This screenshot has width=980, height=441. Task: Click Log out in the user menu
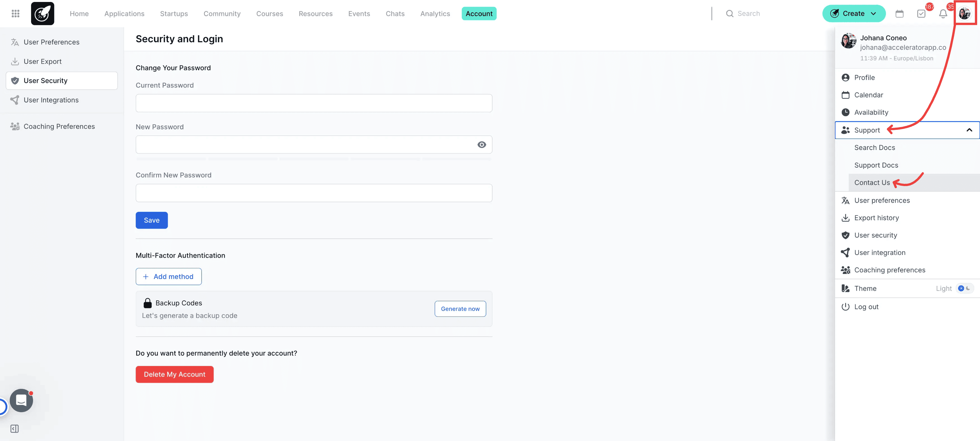coord(866,306)
